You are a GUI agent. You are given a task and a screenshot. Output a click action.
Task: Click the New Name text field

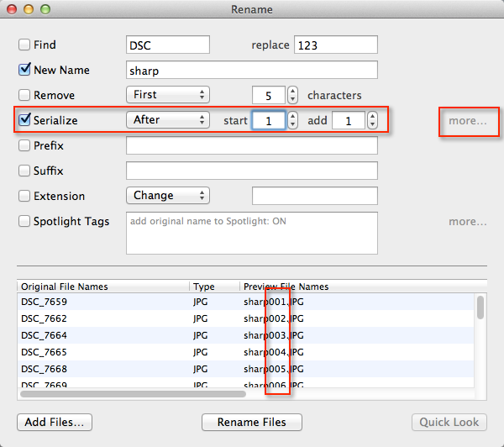coord(251,70)
